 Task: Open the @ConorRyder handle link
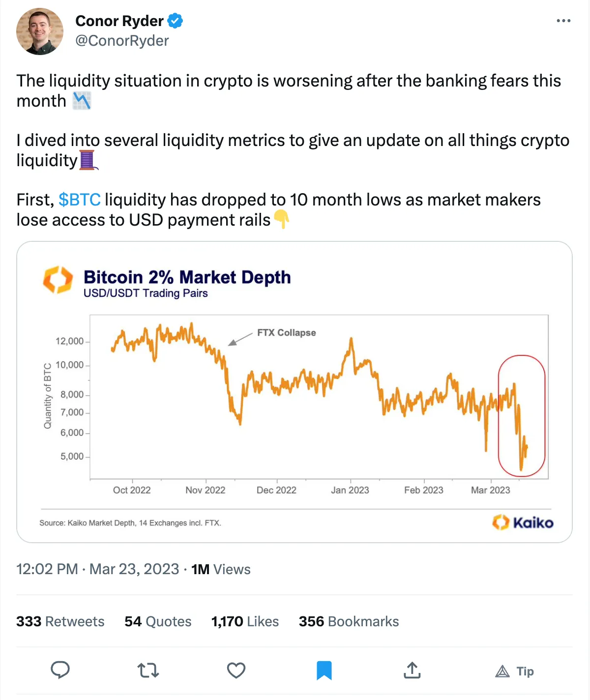coord(122,41)
